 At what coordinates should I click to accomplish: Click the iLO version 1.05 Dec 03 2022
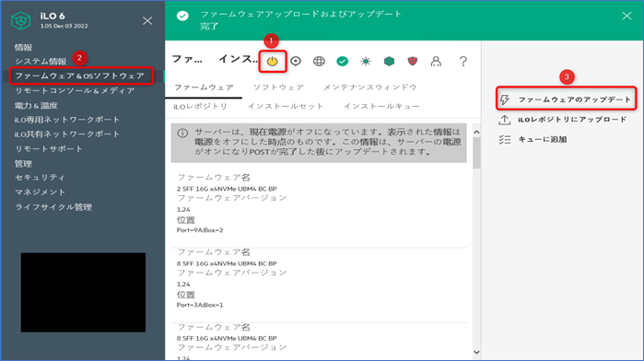click(64, 26)
